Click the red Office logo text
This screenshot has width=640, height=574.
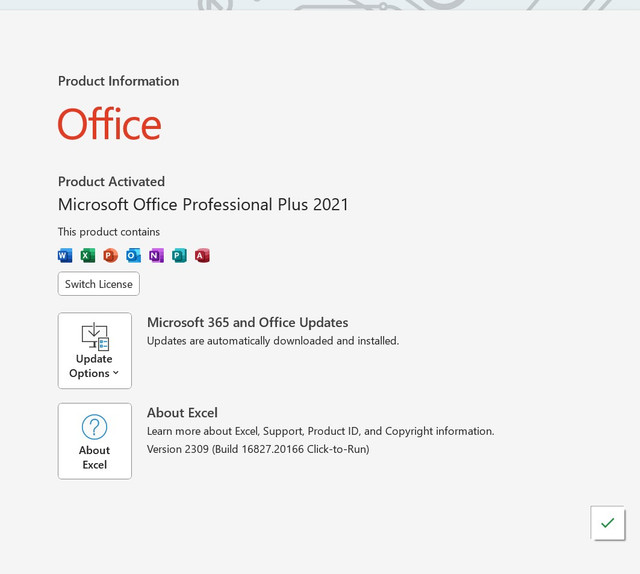coord(109,124)
